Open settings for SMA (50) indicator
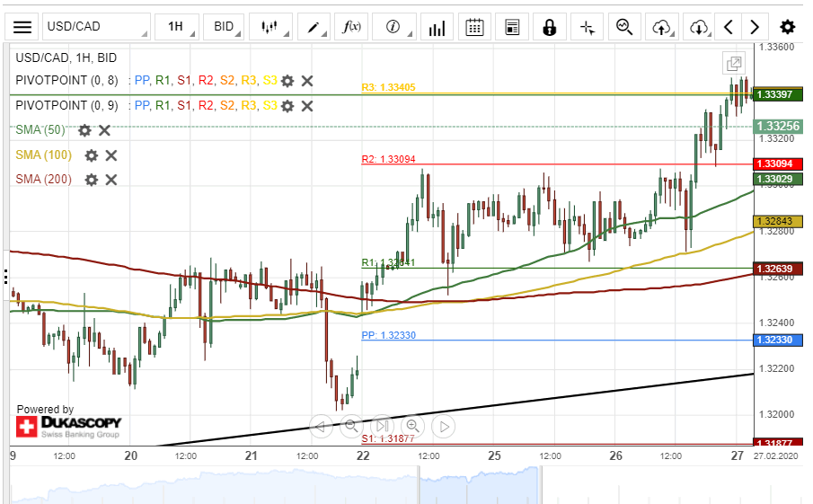813x504 pixels. click(84, 130)
